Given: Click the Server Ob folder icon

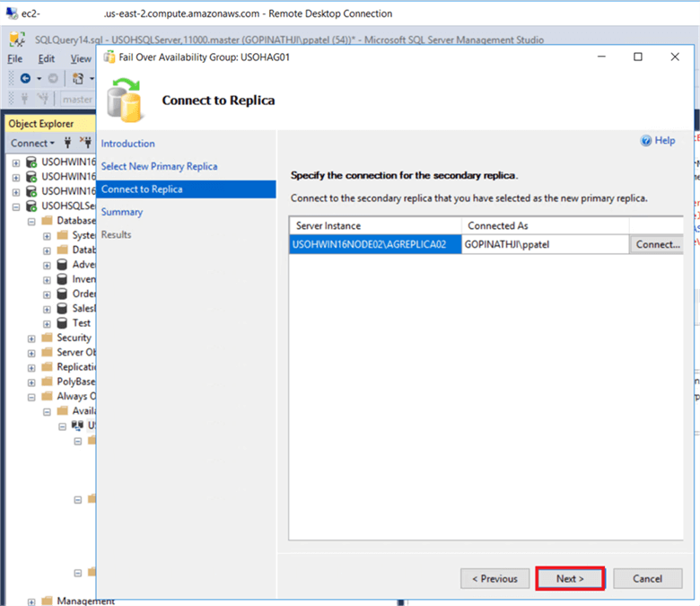Looking at the screenshot, I should [47, 352].
